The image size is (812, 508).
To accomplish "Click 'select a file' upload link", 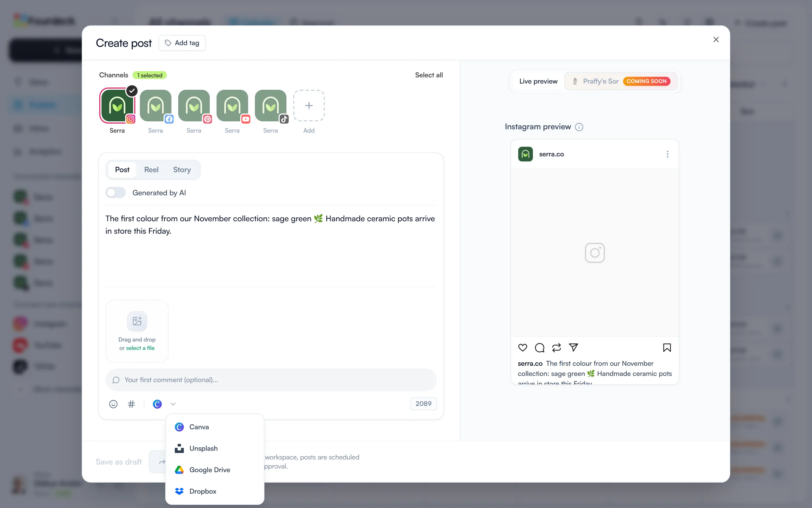I will click(140, 348).
